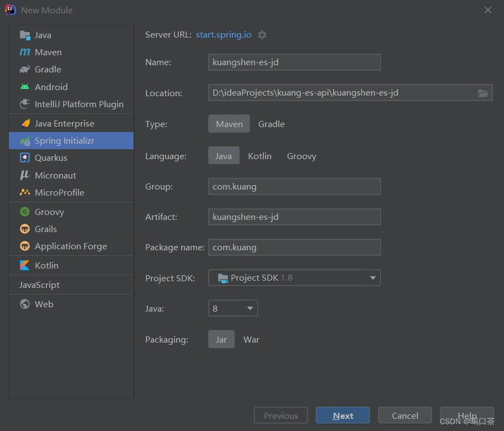The image size is (504, 431).
Task: Browse location with folder icon
Action: [x=483, y=93]
